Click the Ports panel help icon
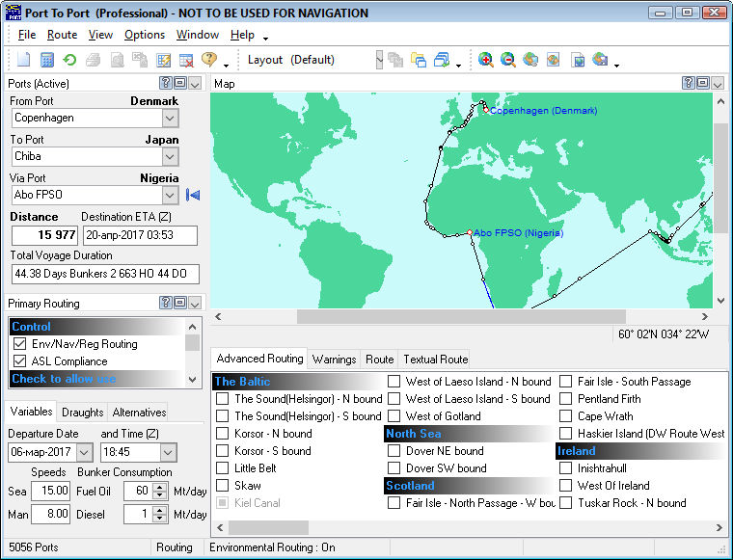733x560 pixels. (x=165, y=84)
